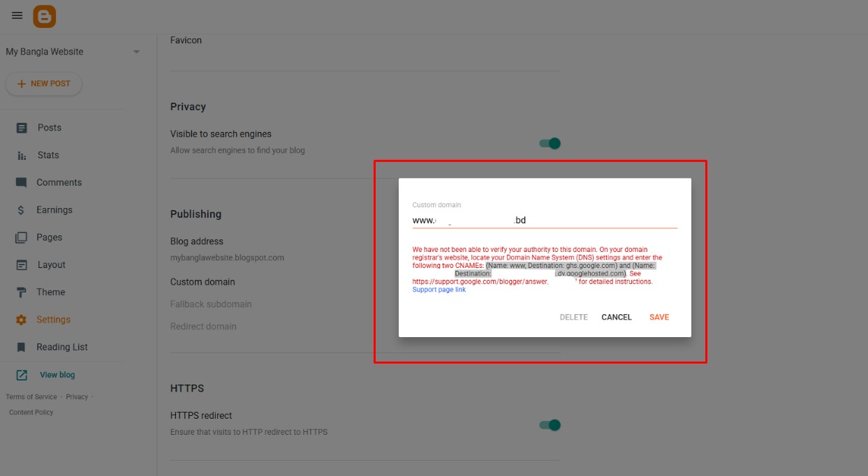Select Settings in the sidebar

[x=54, y=320]
